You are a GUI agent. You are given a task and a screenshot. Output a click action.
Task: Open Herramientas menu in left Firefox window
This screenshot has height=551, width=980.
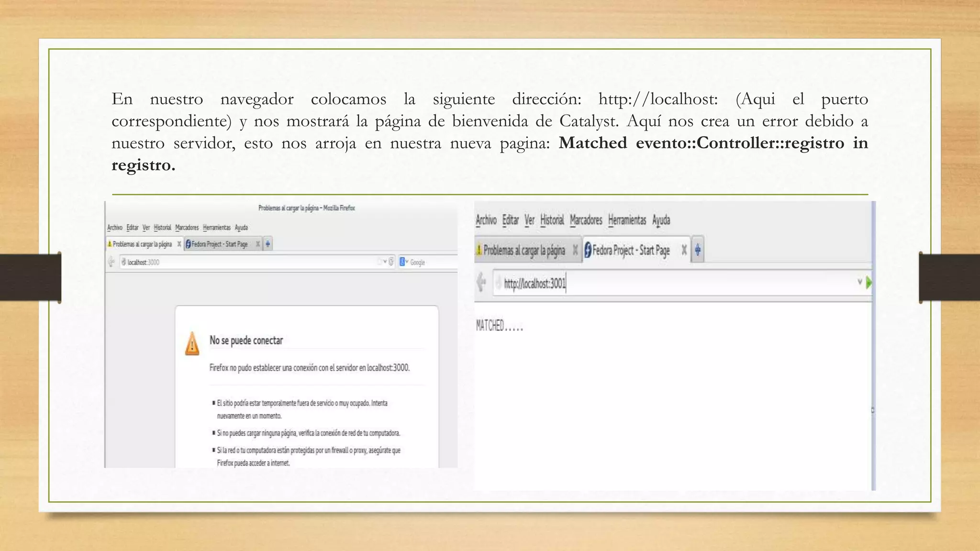point(216,228)
